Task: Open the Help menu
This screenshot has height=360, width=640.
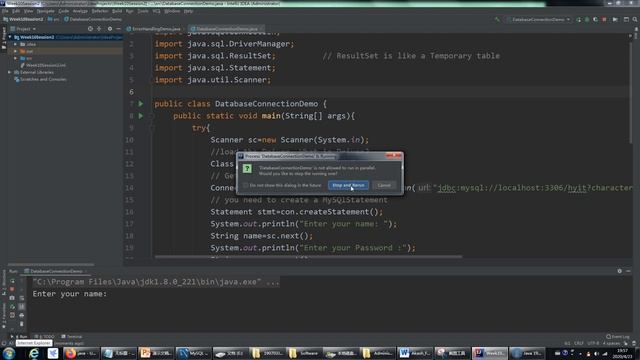Action: (188, 11)
